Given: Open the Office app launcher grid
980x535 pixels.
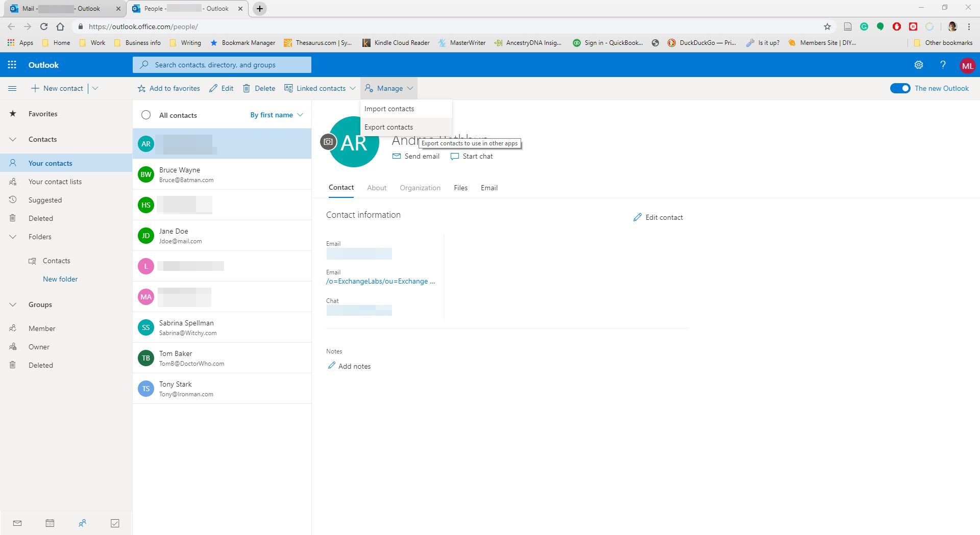Looking at the screenshot, I should pos(12,65).
